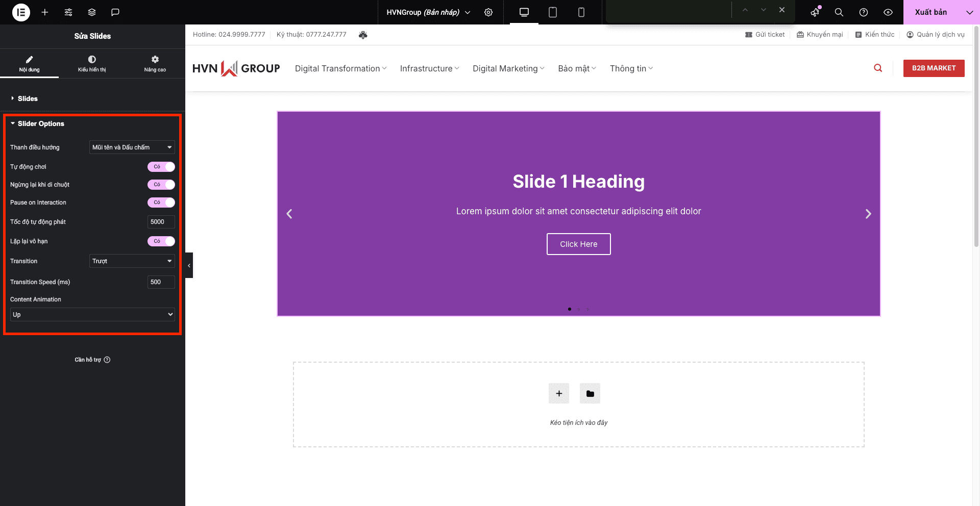This screenshot has height=506, width=980.
Task: Open the Structure layers icon
Action: coord(92,12)
